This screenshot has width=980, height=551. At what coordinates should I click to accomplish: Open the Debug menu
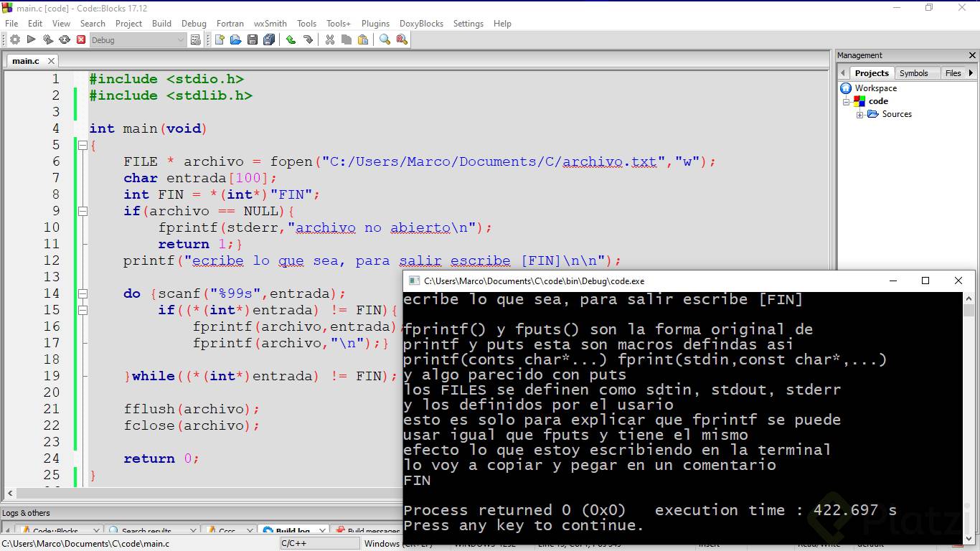pyautogui.click(x=194, y=24)
